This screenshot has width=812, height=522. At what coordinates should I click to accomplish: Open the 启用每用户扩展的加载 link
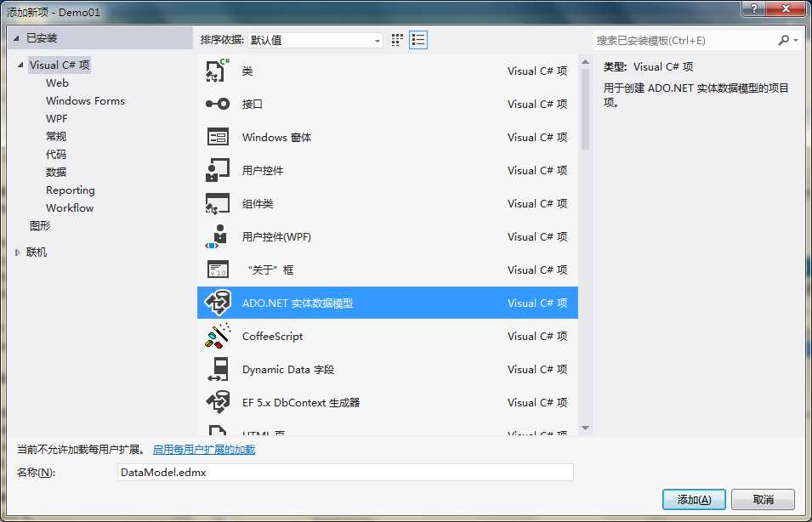tap(204, 450)
